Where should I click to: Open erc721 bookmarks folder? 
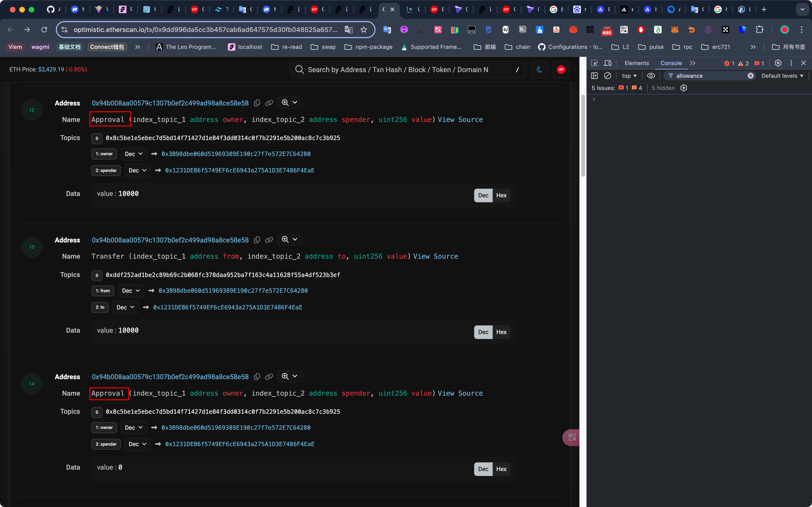coord(715,47)
